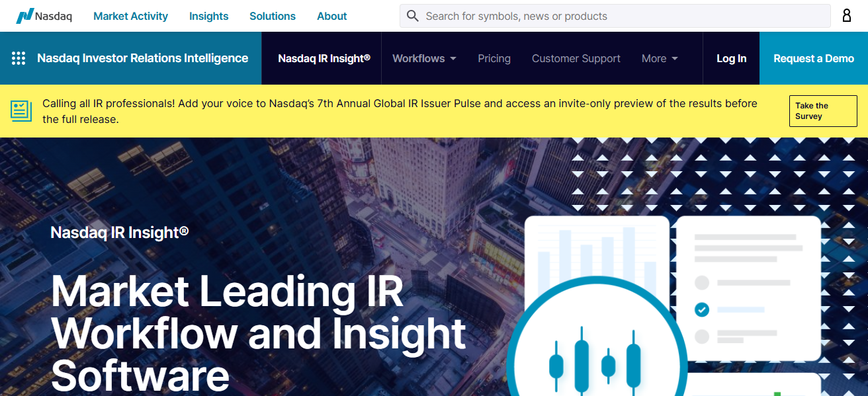Expand the Workflows dropdown menu
The image size is (868, 396).
[424, 58]
